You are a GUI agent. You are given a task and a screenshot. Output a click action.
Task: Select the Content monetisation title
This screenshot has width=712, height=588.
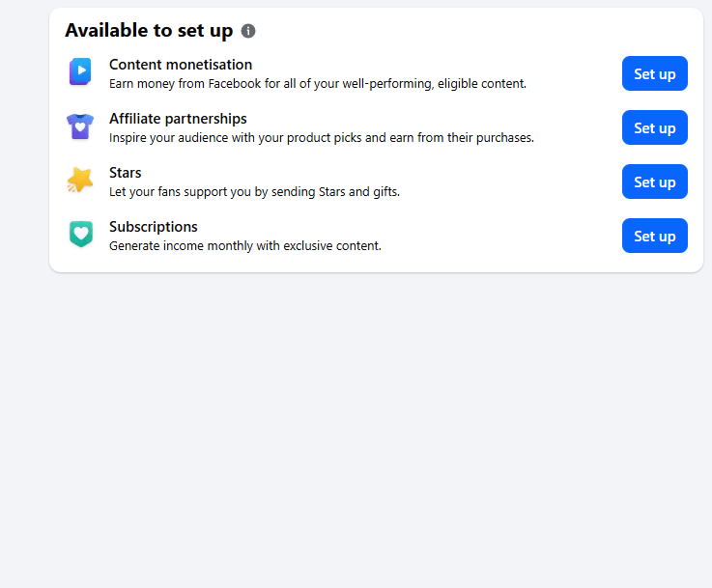coord(181,65)
